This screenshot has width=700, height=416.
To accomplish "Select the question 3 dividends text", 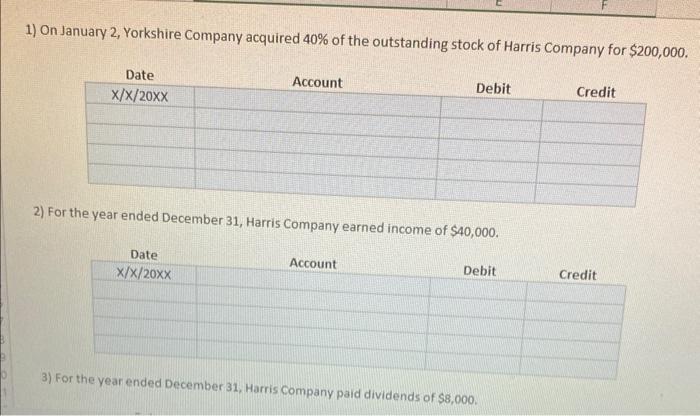I will pyautogui.click(x=259, y=388).
